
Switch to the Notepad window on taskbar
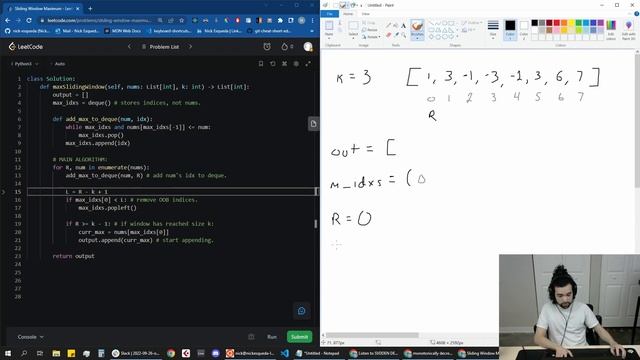pos(318,353)
